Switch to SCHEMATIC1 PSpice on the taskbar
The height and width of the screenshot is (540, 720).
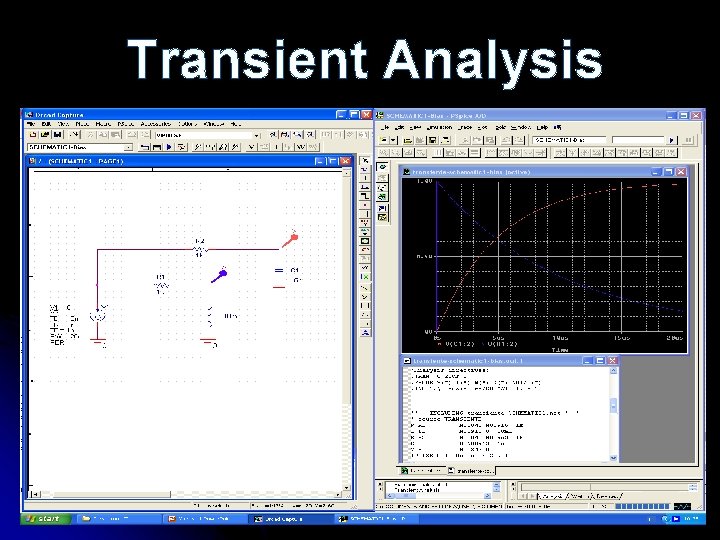tap(377, 519)
